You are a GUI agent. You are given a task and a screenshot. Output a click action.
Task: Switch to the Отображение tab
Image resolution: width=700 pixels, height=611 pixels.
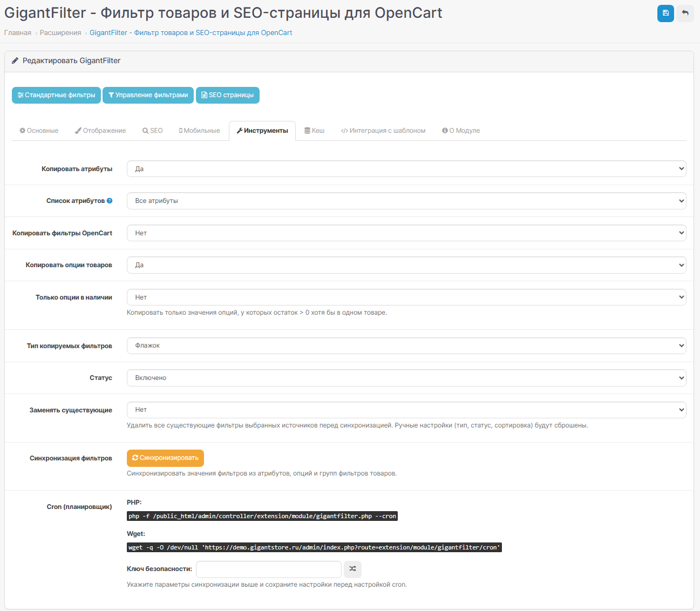point(100,131)
